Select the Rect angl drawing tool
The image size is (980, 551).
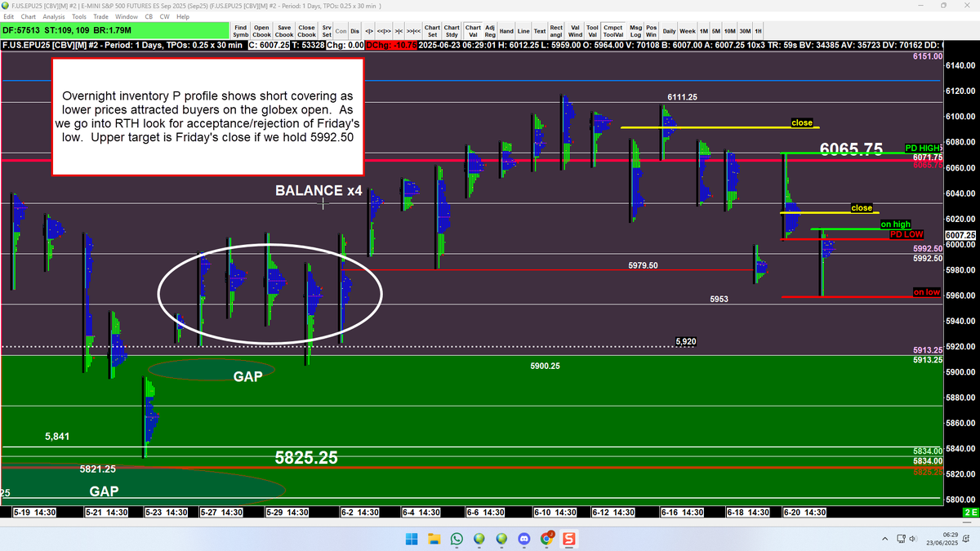click(556, 31)
